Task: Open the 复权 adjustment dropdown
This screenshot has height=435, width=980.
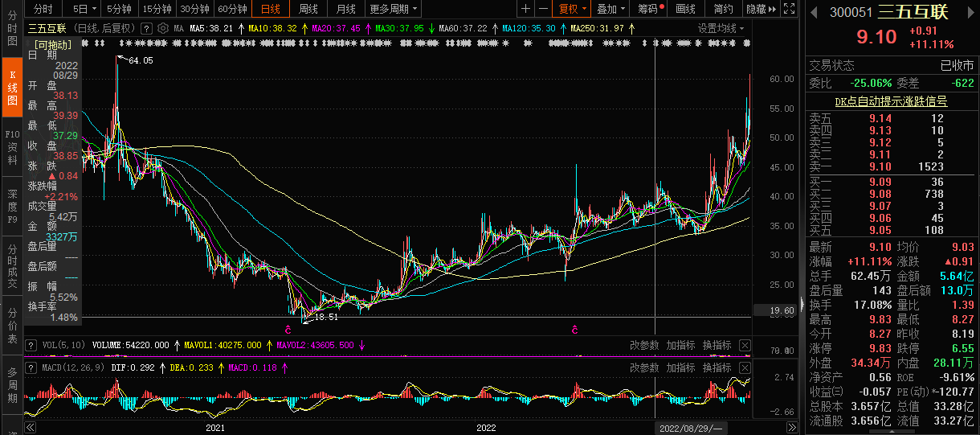Action: pyautogui.click(x=572, y=9)
